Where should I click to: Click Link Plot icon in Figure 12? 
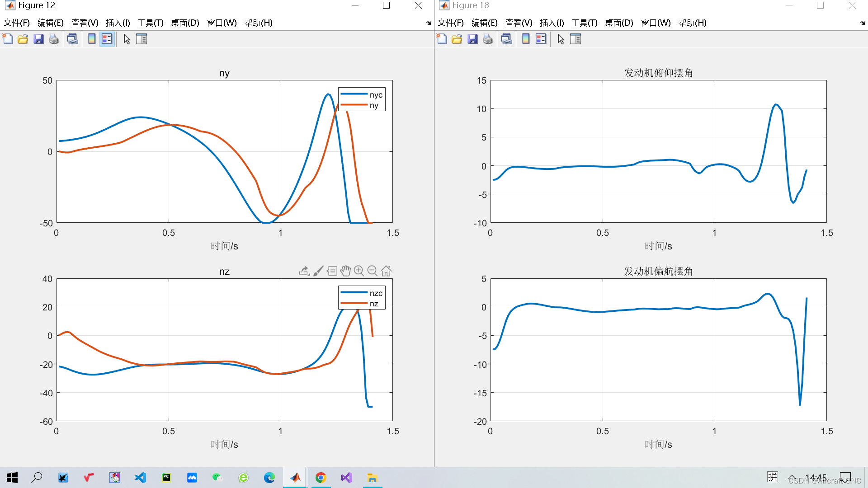pos(72,39)
